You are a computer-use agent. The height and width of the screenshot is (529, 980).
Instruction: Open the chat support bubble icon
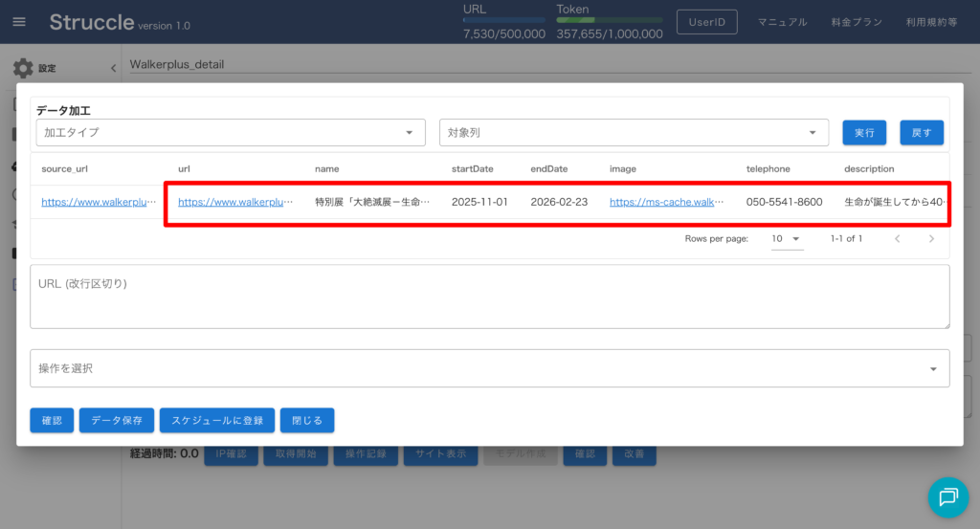tap(947, 496)
